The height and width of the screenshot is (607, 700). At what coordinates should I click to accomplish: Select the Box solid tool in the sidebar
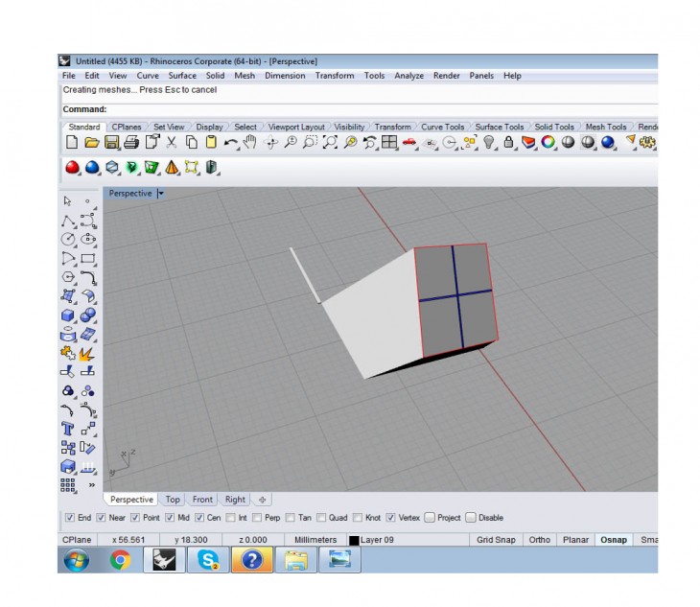pyautogui.click(x=68, y=315)
